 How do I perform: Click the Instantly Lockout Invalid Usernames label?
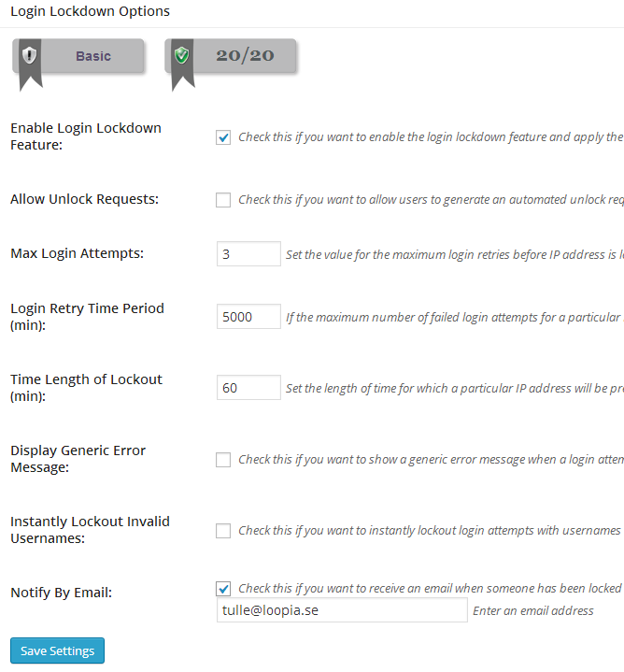pos(90,530)
